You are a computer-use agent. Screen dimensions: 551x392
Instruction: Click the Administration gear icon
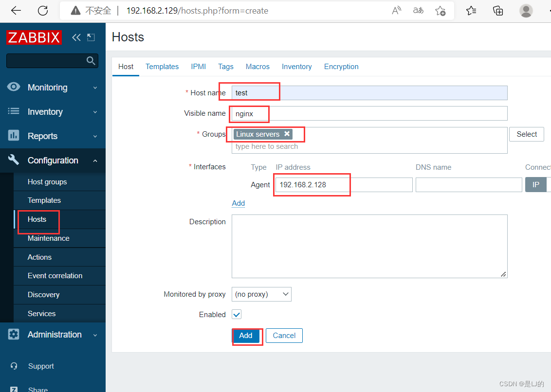click(x=14, y=334)
